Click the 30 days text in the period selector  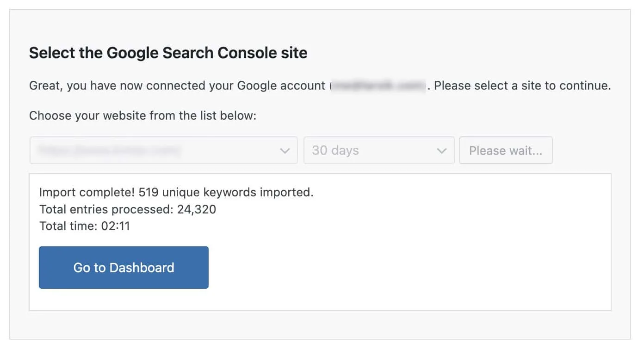(335, 150)
